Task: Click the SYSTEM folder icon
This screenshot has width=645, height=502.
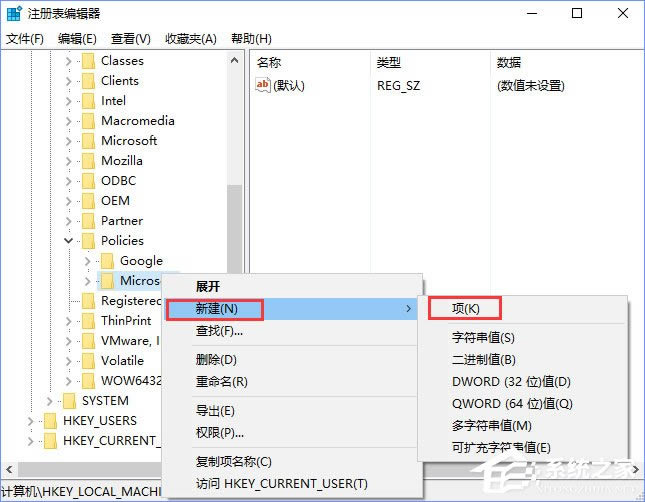Action: coord(70,401)
